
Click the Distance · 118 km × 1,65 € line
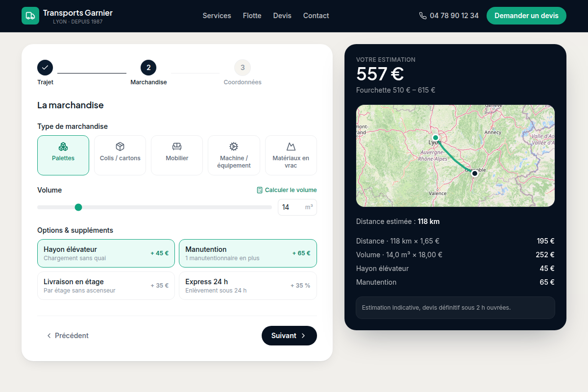(398, 241)
